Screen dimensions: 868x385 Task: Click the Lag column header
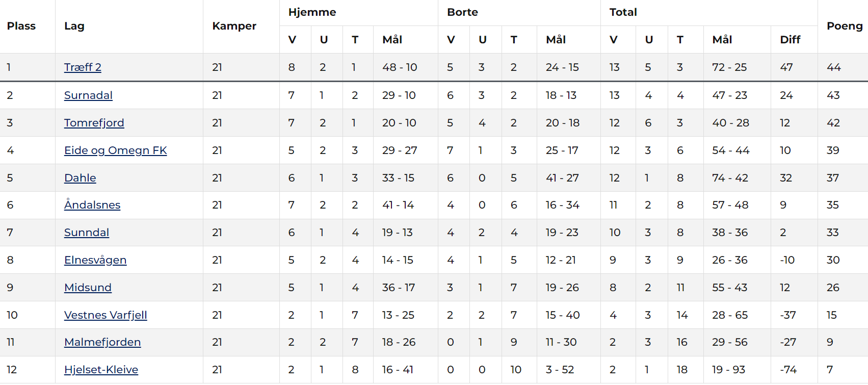click(x=74, y=26)
